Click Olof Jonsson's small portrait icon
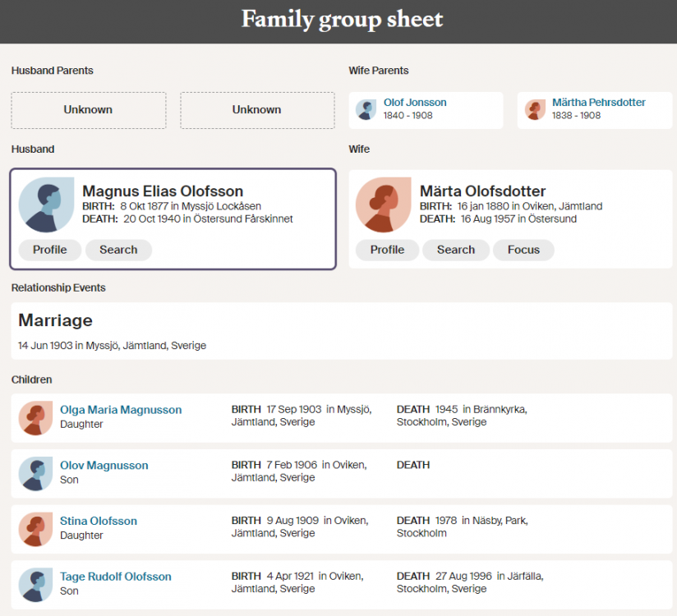 (366, 109)
